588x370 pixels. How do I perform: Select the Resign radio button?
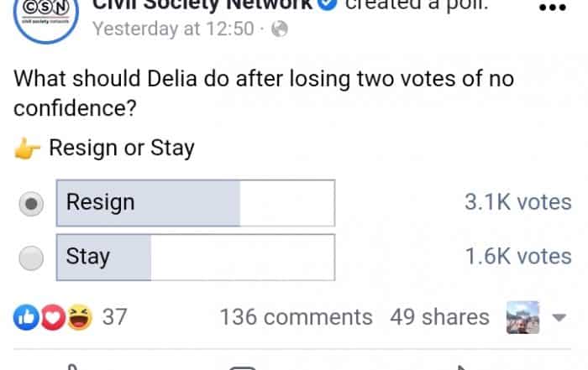[x=31, y=204]
